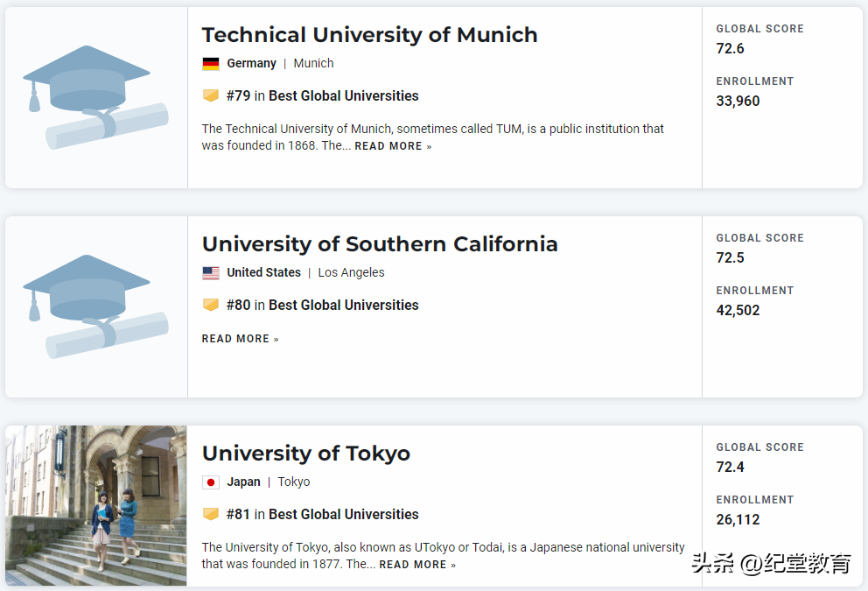Expand READ MORE under Technical University of Munich
Viewport: 868px width, 591px height.
click(x=393, y=146)
